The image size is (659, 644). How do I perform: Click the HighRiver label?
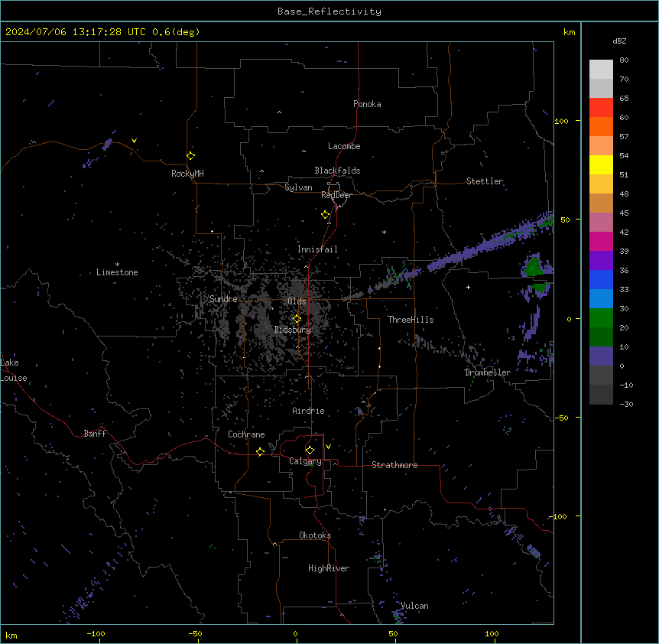[329, 568]
